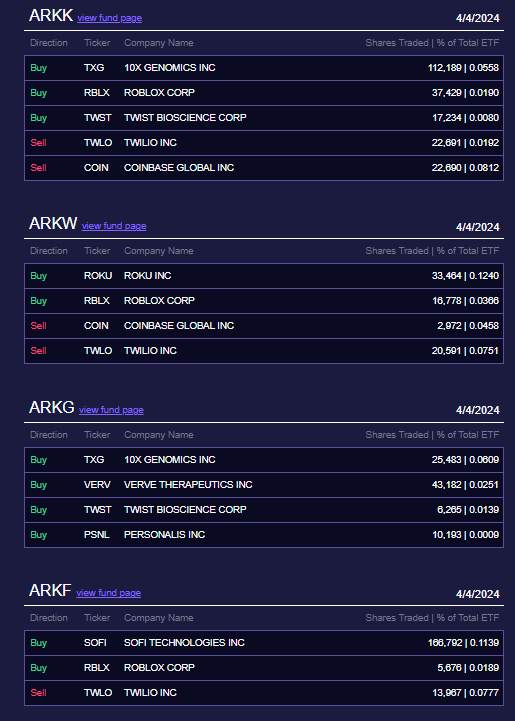Screen dimensions: 515x721
Task: Click shares value 112,189 | 0.0558
Action: (x=463, y=68)
